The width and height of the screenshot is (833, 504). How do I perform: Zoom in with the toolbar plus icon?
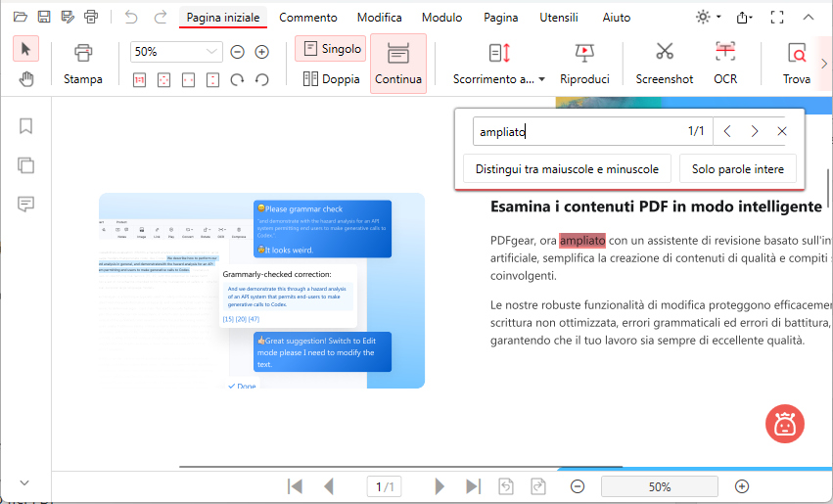[x=262, y=52]
